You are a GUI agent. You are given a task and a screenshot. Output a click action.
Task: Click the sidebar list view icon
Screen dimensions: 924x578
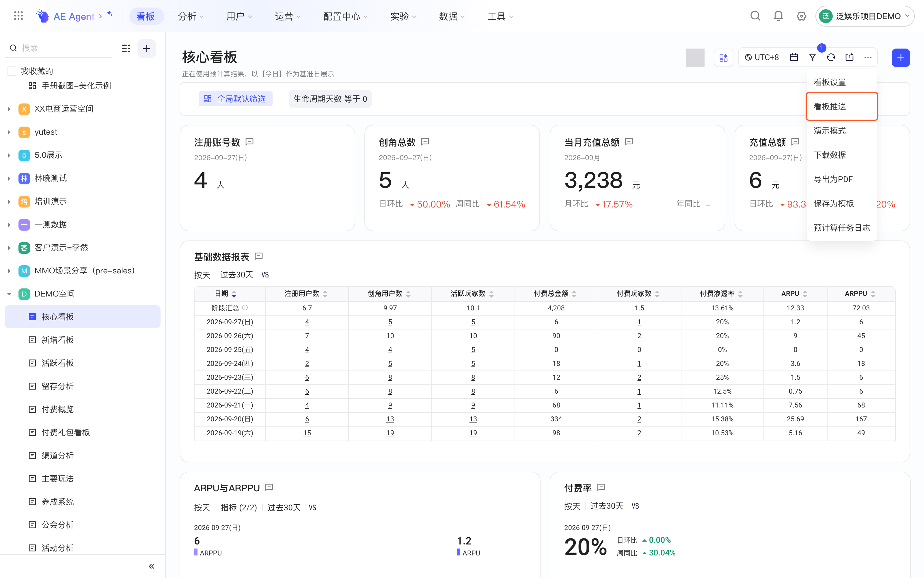coord(126,48)
